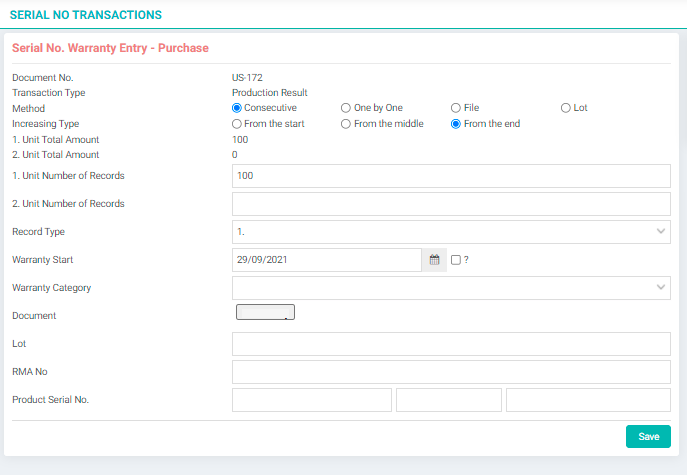Select the third Product Serial No. box

tap(588, 400)
